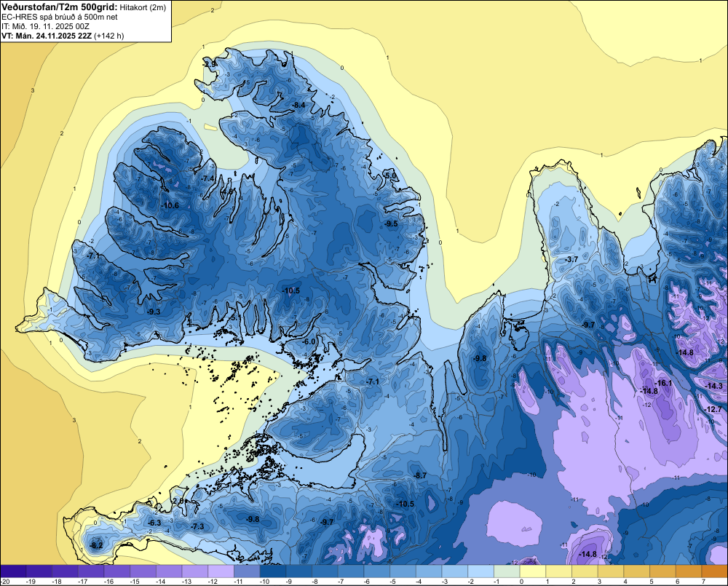Click the -4.8 temperature value on the map

click(x=227, y=191)
